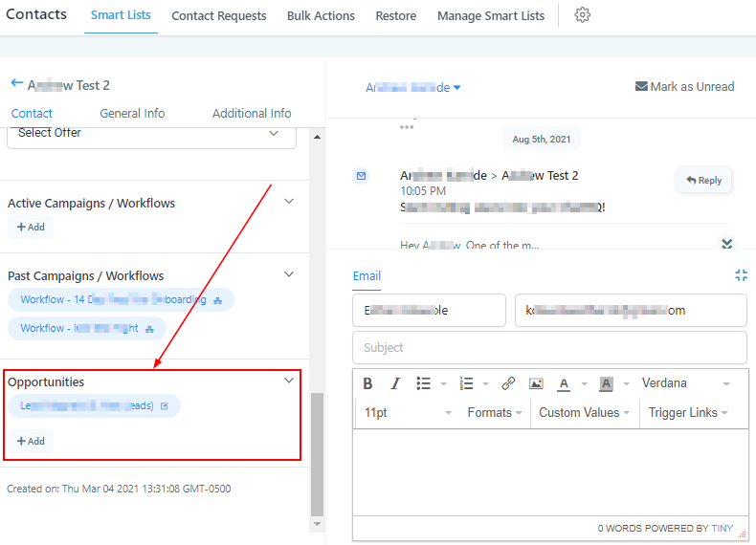Open the Bulk Actions tab
This screenshot has width=756, height=545.
tap(321, 16)
